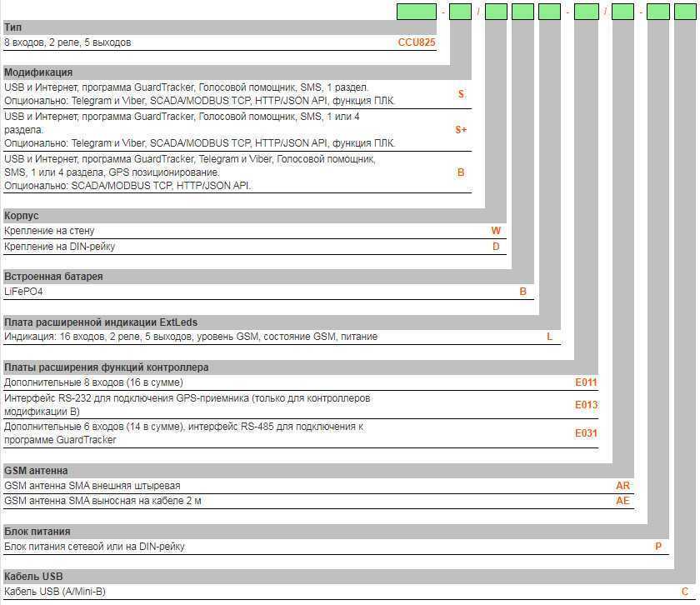The image size is (700, 605).
Task: Select power supply code P
Action: point(658,547)
